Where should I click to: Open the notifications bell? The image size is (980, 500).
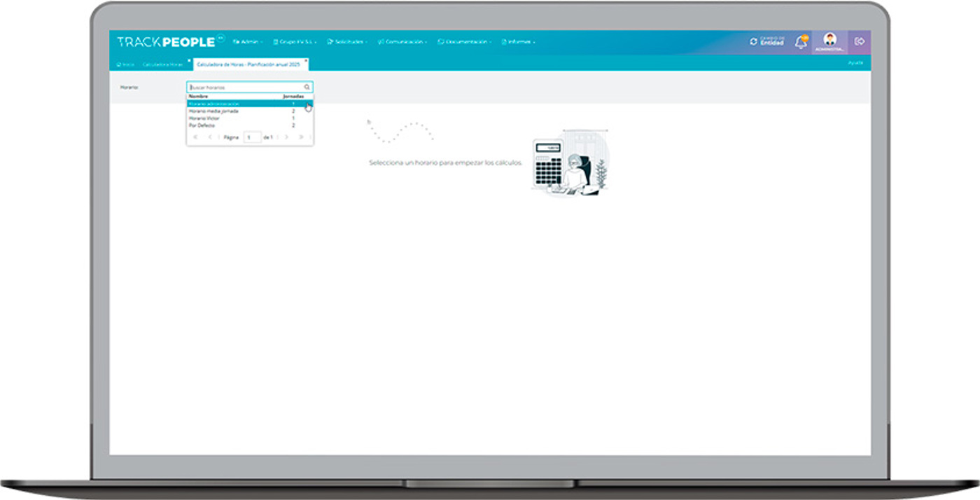pyautogui.click(x=801, y=42)
